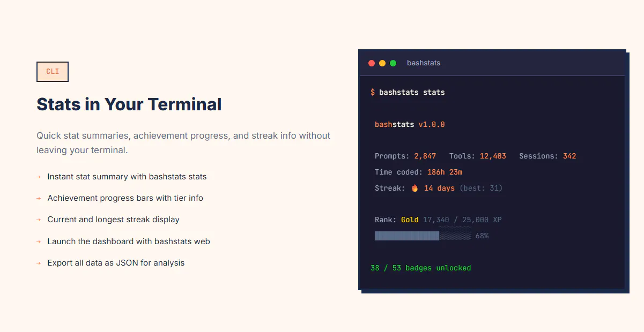Click the 'bashstats stats' command line
The height and width of the screenshot is (332, 644).
coord(412,92)
